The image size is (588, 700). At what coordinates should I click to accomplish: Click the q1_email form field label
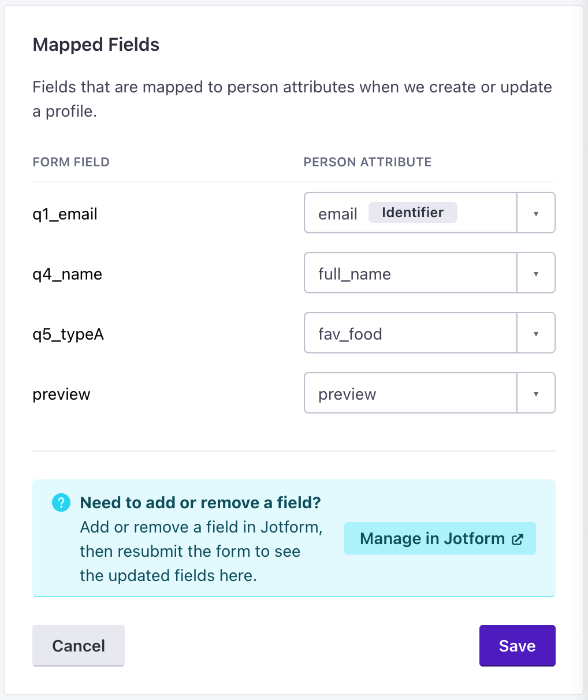[65, 214]
